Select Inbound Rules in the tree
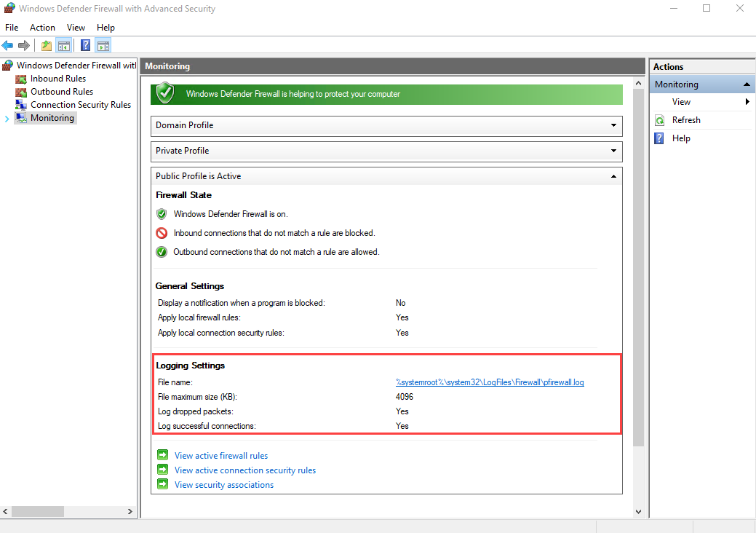 coord(57,79)
